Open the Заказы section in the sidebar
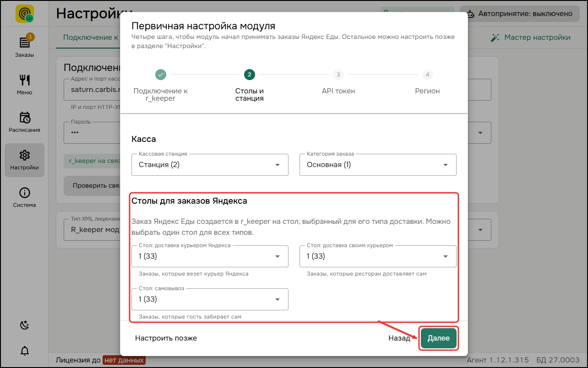The image size is (588, 368). click(x=24, y=46)
